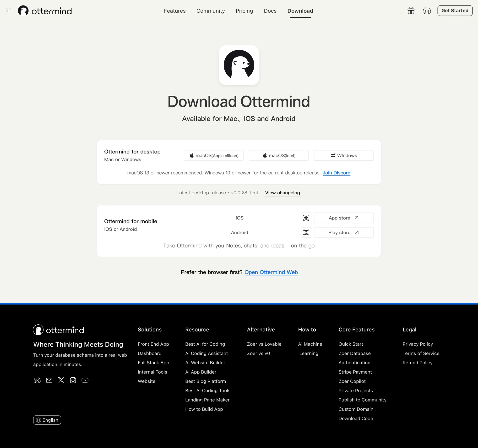
Task: Open the Pricing page
Action: click(x=244, y=11)
